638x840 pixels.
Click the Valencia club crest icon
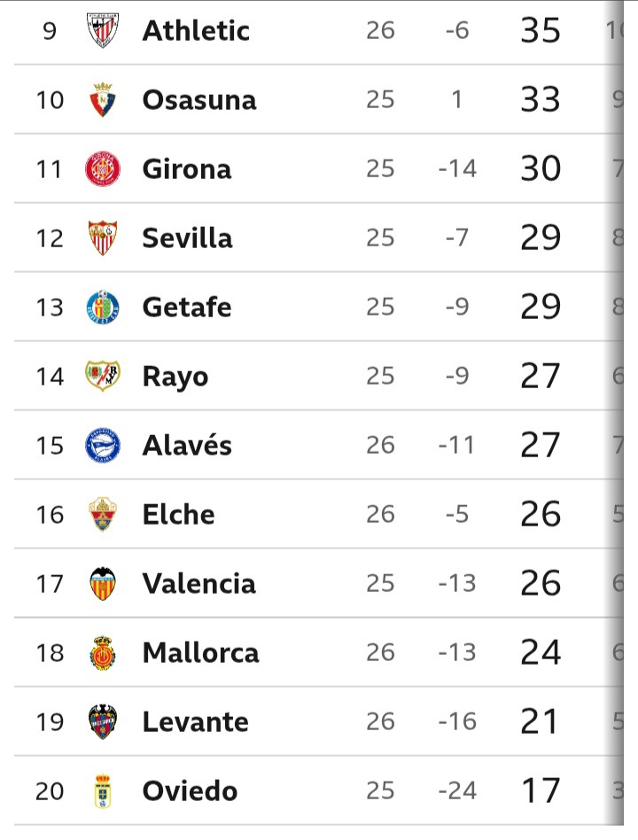[x=102, y=583]
